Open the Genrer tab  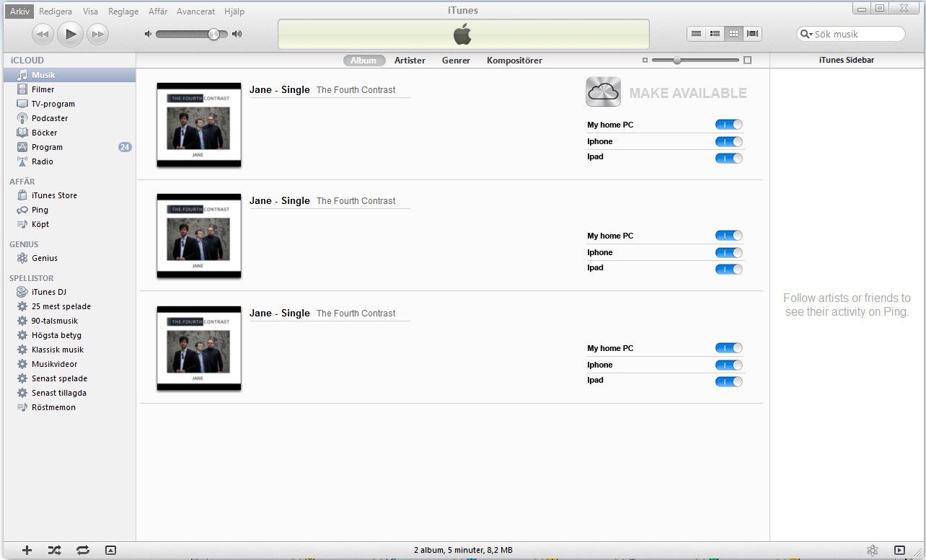coord(456,61)
